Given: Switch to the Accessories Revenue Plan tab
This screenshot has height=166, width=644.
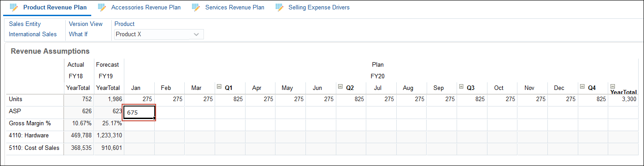Looking at the screenshot, I should pyautogui.click(x=146, y=8).
